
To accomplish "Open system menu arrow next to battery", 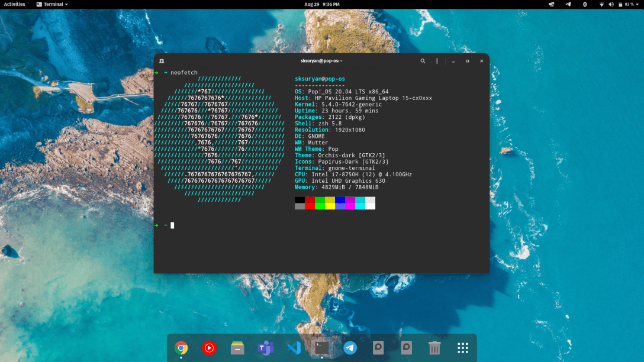I will coord(637,4).
